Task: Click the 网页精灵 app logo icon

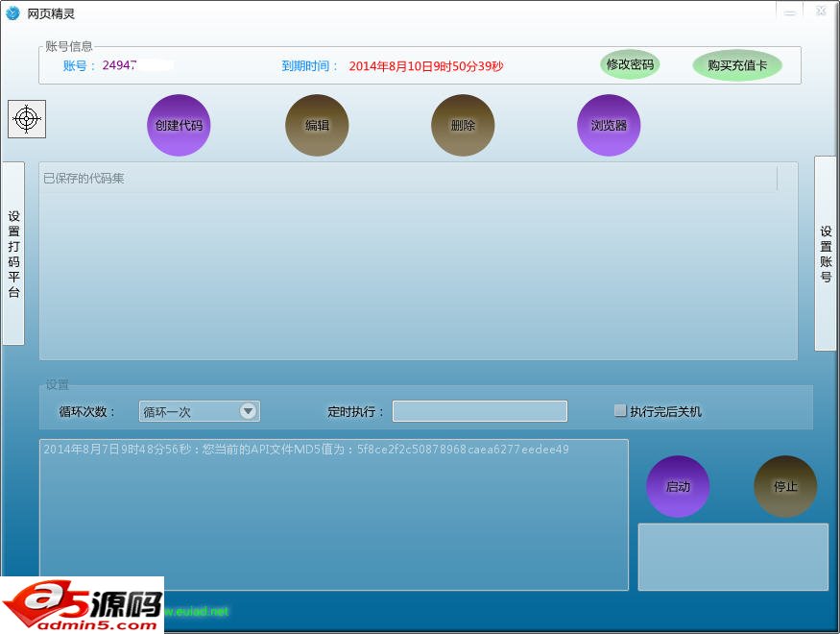Action: pos(12,12)
